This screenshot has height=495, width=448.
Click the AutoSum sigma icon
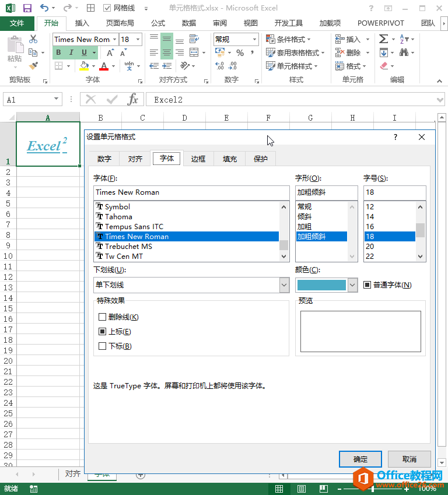[x=383, y=39]
